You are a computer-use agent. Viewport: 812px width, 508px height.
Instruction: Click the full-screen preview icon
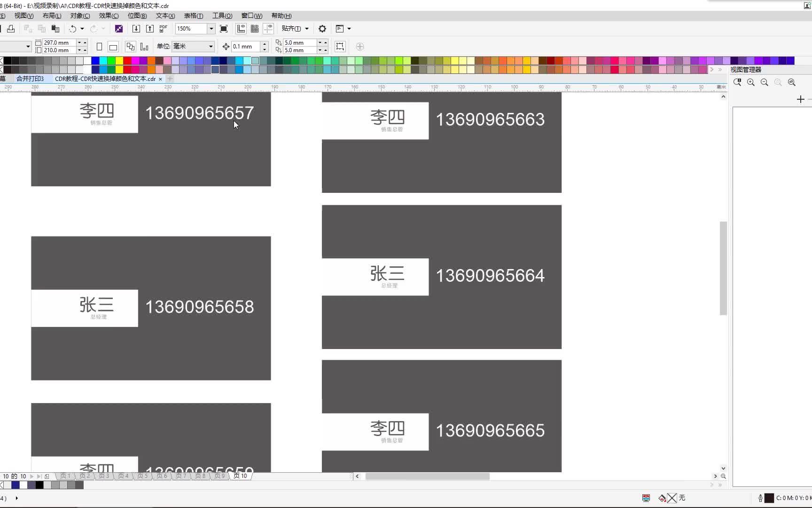click(224, 29)
